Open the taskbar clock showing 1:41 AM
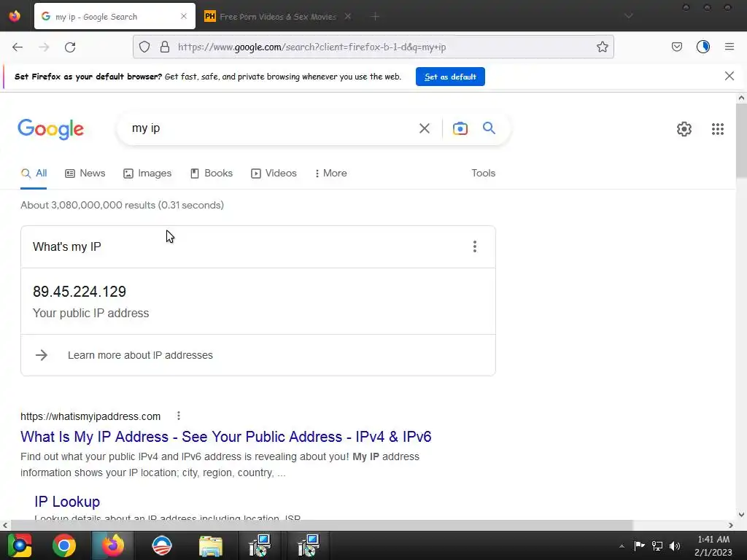The width and height of the screenshot is (747, 560). point(713,545)
